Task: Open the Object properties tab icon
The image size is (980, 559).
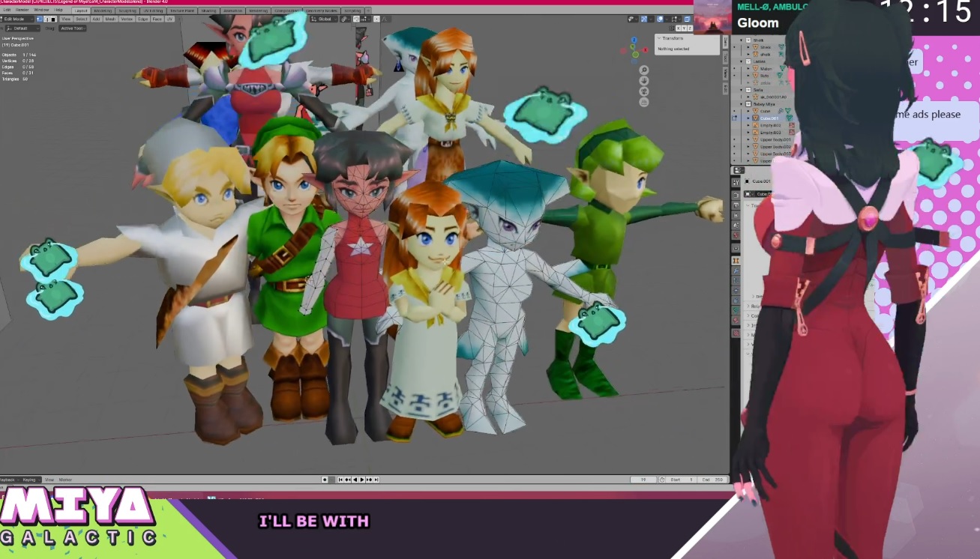Action: pyautogui.click(x=736, y=261)
